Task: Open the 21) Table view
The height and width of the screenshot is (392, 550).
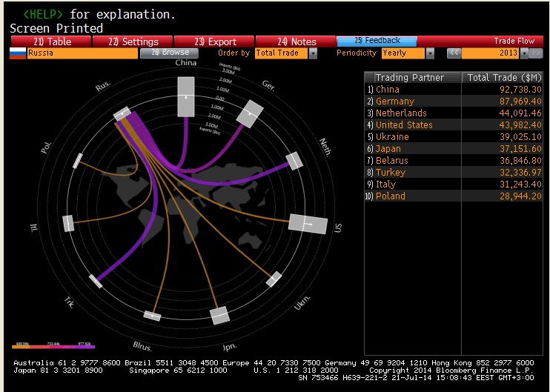Action: [x=51, y=41]
